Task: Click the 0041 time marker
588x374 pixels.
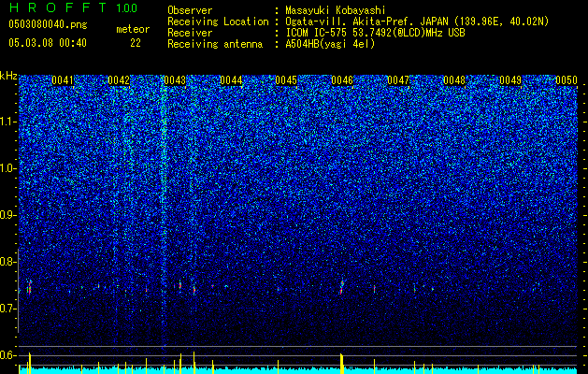Action: point(63,80)
